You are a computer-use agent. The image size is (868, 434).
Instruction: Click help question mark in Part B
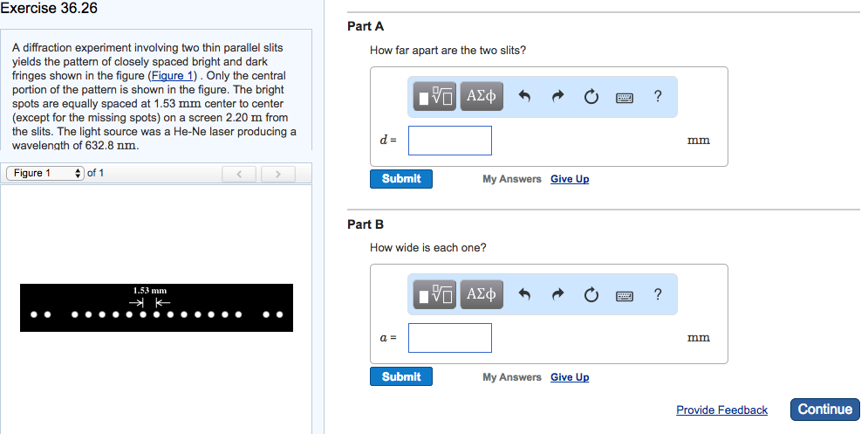click(x=658, y=293)
